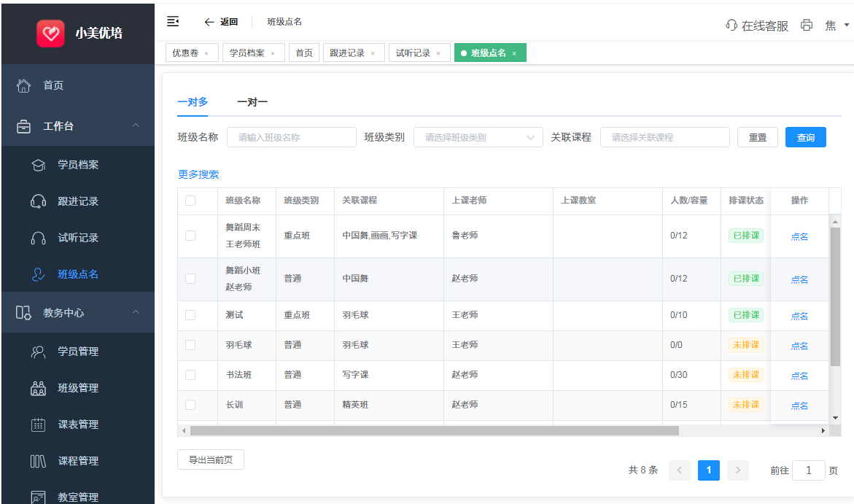The image size is (854, 504).
Task: Open 学员档案 graduation cap icon
Action: pyautogui.click(x=39, y=165)
